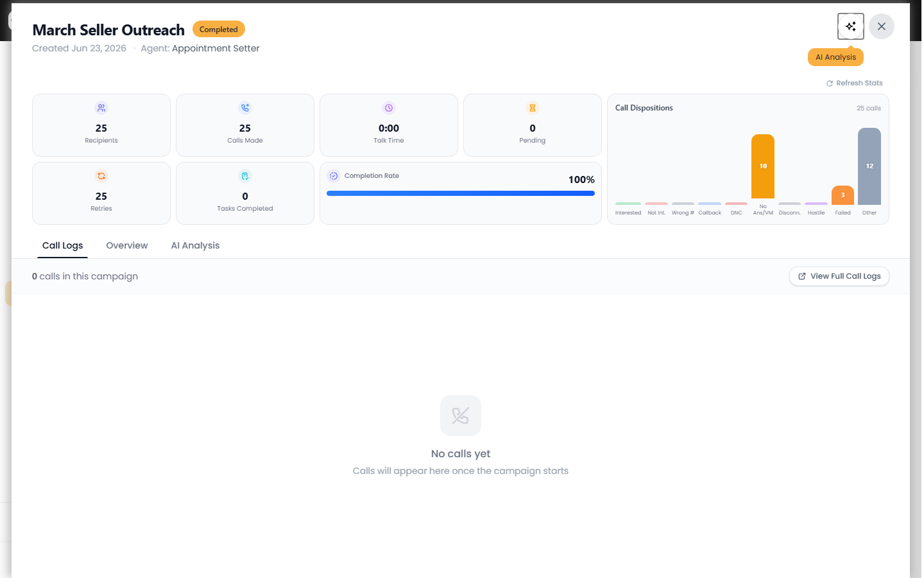This screenshot has width=924, height=578.
Task: Click the Talk Time clock icon
Action: click(x=389, y=108)
